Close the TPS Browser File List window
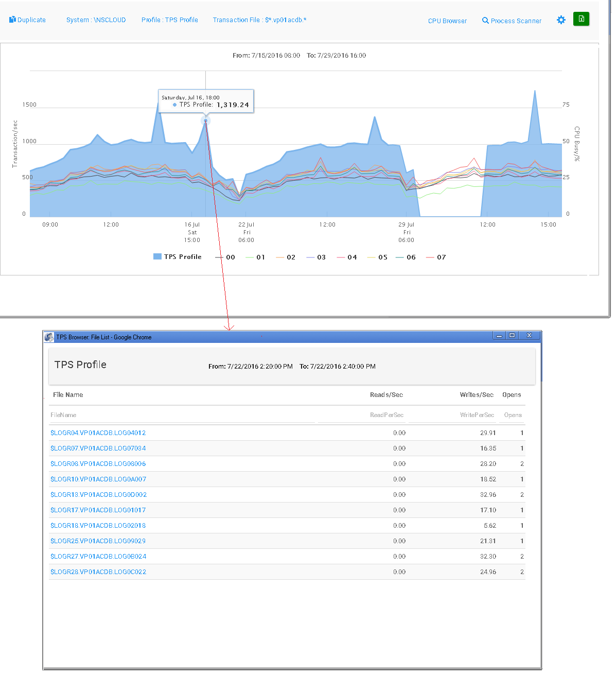 [x=529, y=336]
